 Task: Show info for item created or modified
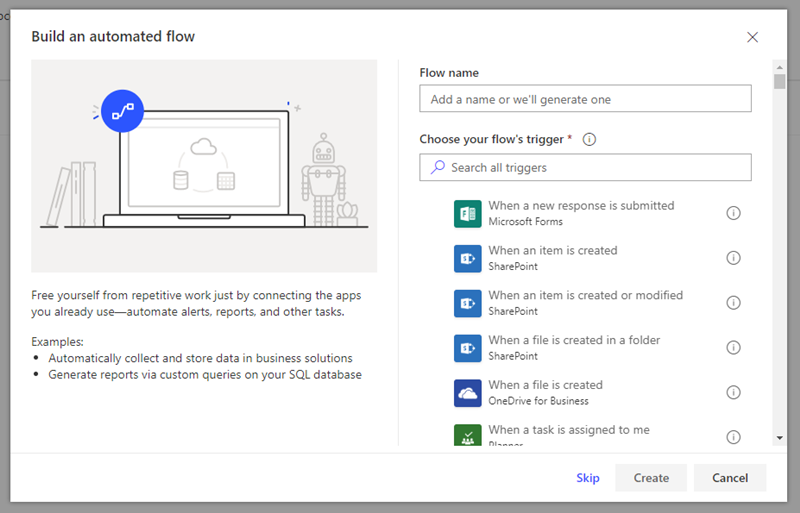coord(733,303)
